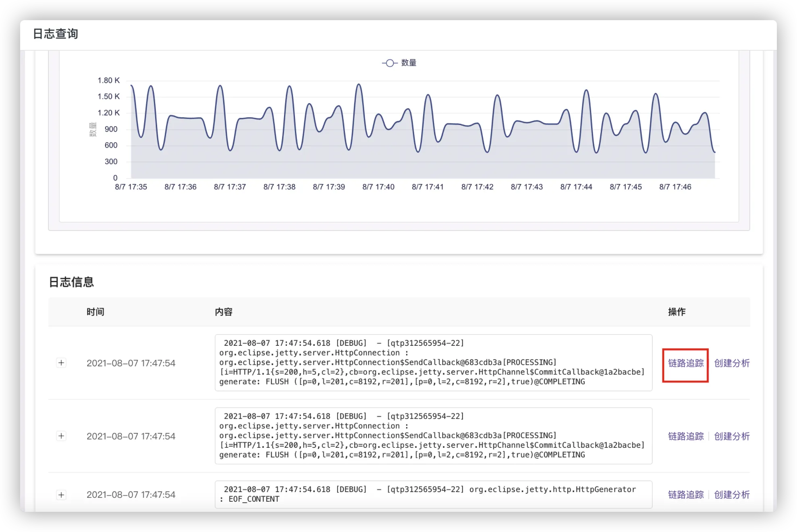Screen dimensions: 797x532
Task: Click the first row timestamp 2021-08-07 17:47:54
Action: coord(131,363)
